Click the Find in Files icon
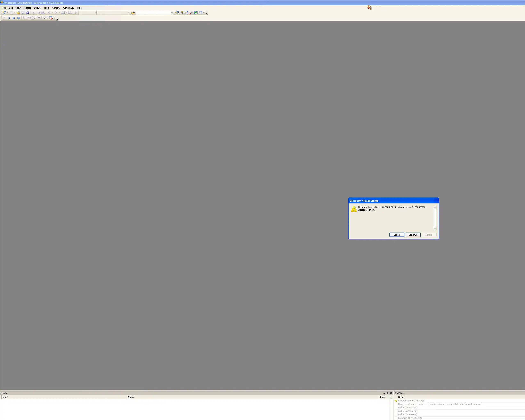 coord(133,13)
